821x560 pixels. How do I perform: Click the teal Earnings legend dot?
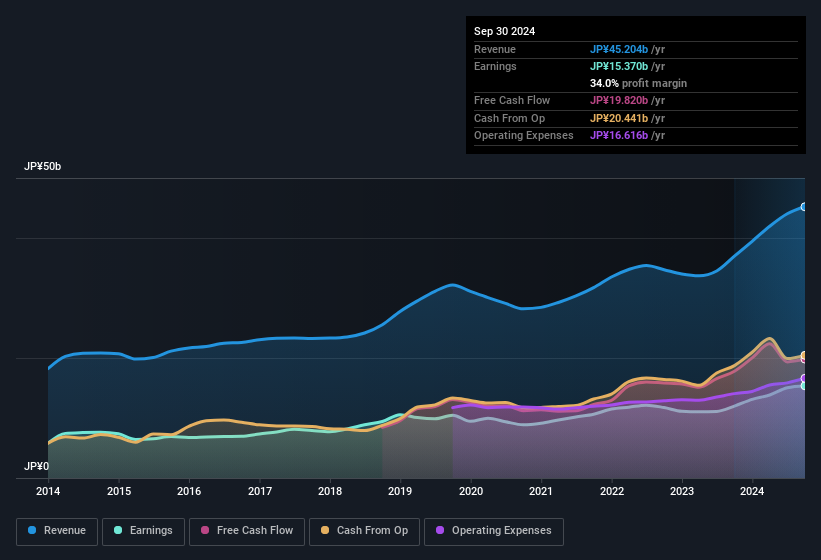(119, 531)
